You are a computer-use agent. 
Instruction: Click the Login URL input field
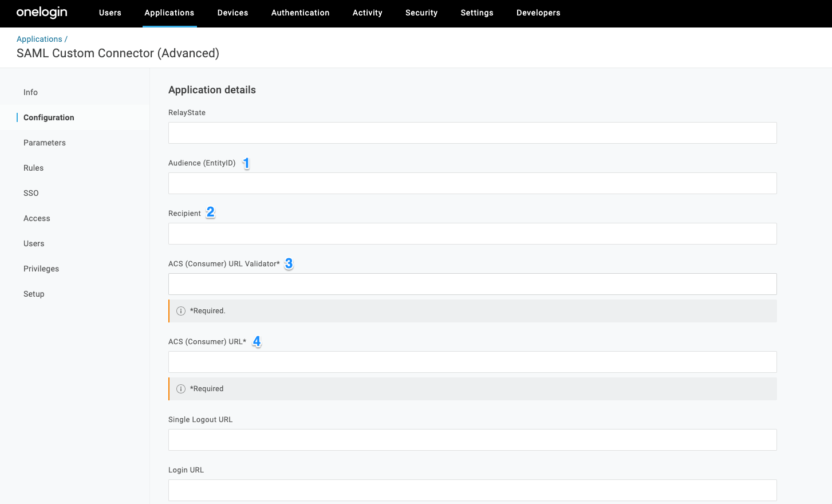472,490
